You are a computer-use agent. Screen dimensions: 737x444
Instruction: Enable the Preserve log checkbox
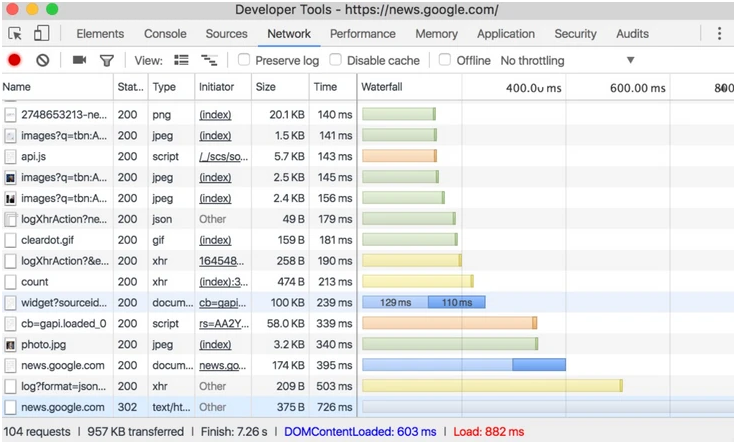coord(243,60)
